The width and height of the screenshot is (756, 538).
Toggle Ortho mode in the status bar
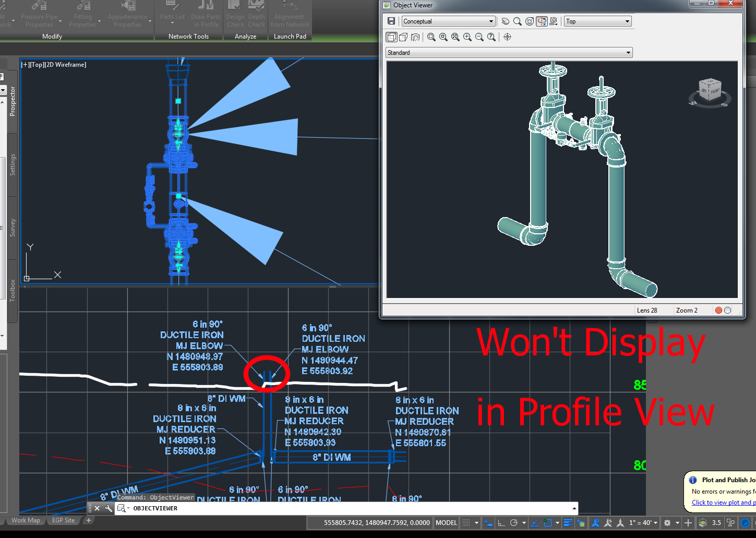[x=501, y=523]
